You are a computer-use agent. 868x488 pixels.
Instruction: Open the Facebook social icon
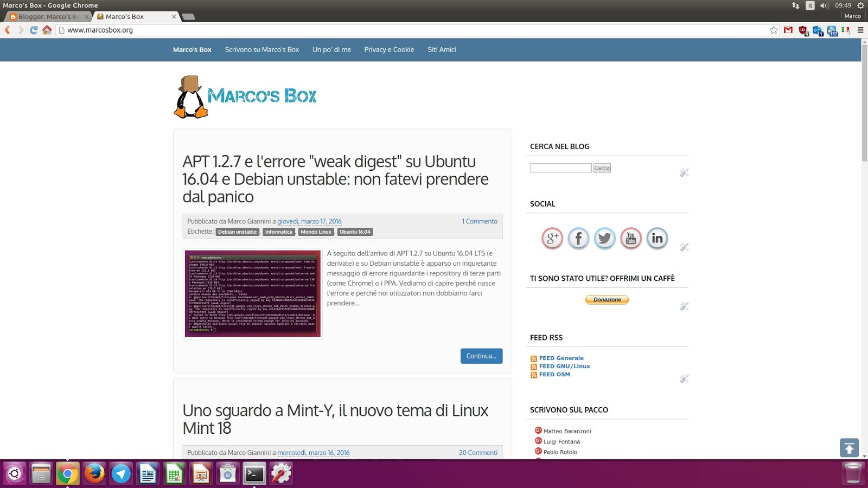pos(578,238)
